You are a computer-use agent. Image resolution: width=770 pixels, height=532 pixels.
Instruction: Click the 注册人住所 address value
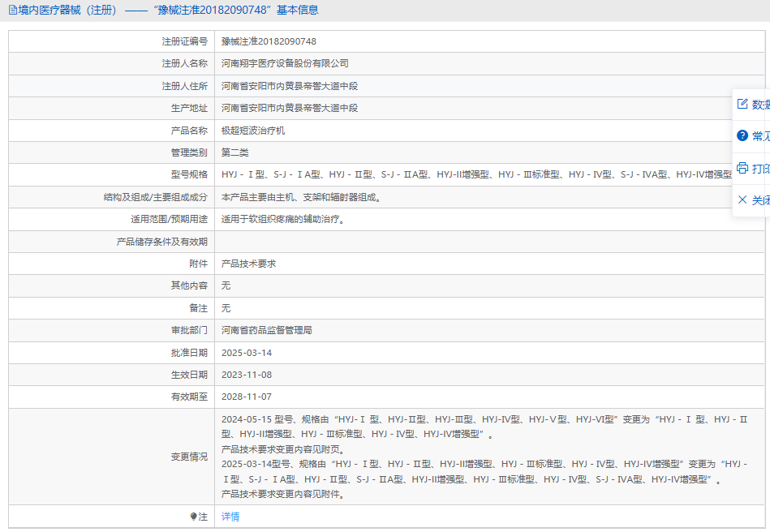click(x=289, y=86)
